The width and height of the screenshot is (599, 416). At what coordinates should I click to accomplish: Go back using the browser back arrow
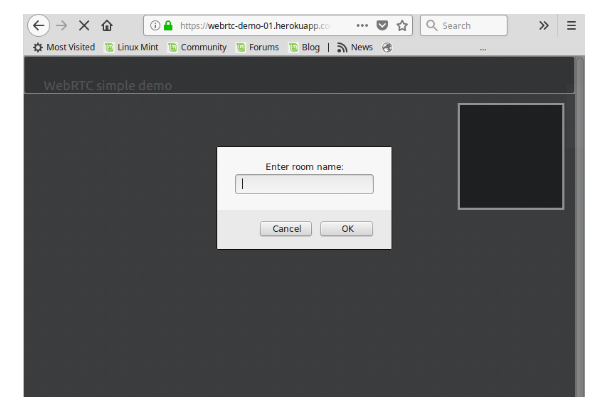pos(39,26)
